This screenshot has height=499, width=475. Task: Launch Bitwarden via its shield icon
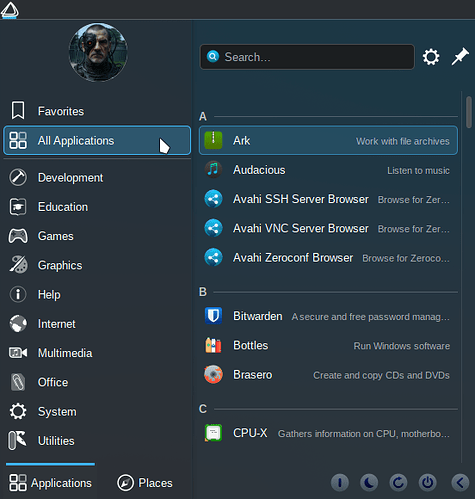pos(213,316)
